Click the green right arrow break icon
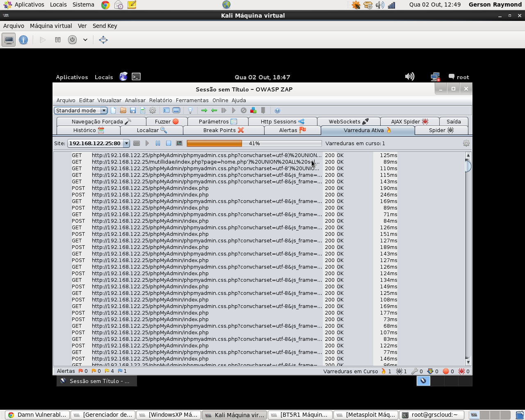 (204, 110)
